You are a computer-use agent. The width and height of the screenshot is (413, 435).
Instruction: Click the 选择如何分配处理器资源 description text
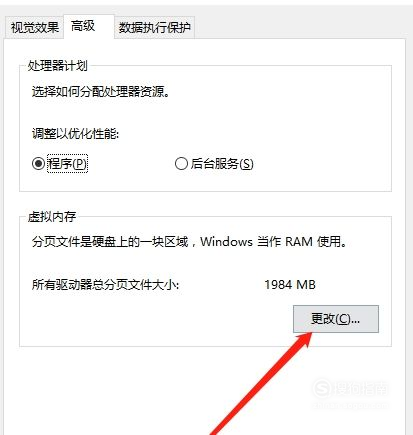pos(101,91)
